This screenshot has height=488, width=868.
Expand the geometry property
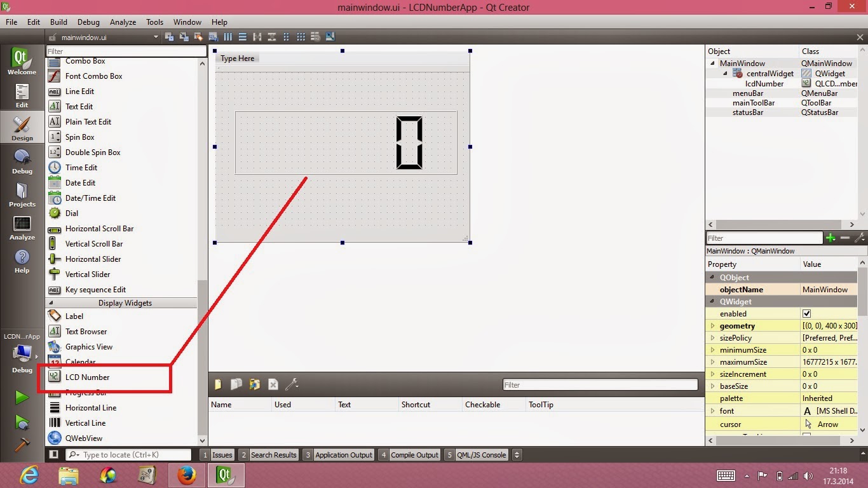coord(713,326)
